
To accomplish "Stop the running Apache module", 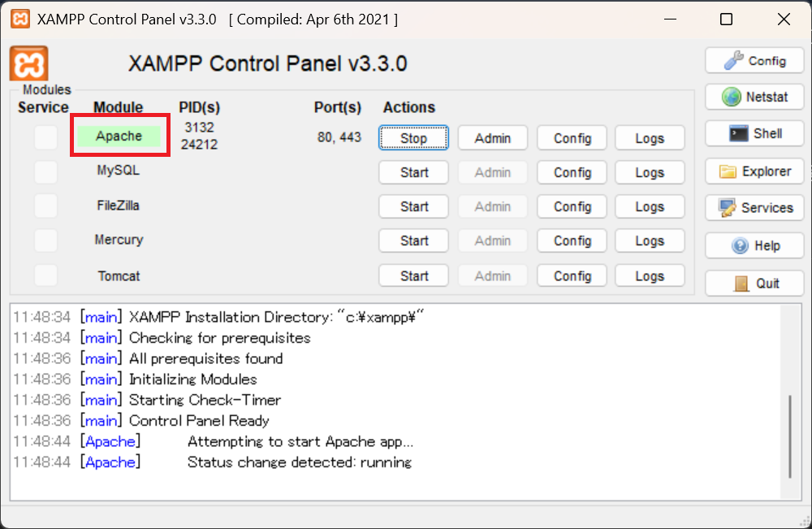I will pyautogui.click(x=413, y=137).
